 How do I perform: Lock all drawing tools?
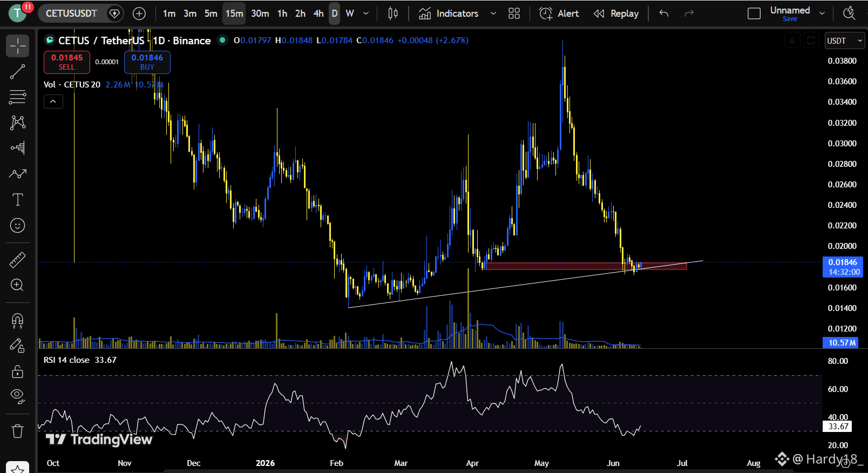(x=17, y=371)
